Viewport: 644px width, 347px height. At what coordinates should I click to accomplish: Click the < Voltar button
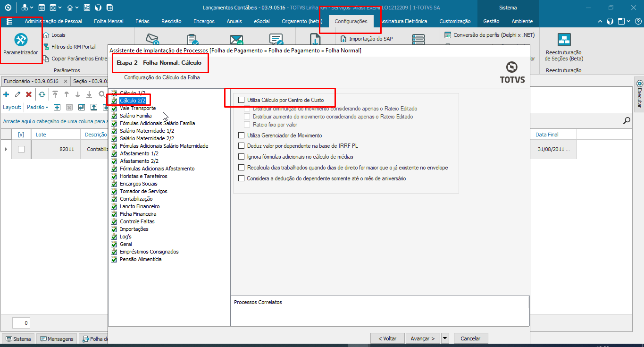(x=387, y=339)
